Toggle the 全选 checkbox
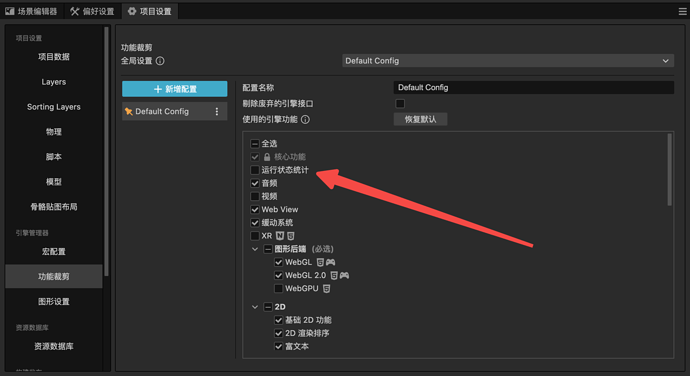The height and width of the screenshot is (376, 690). (255, 144)
